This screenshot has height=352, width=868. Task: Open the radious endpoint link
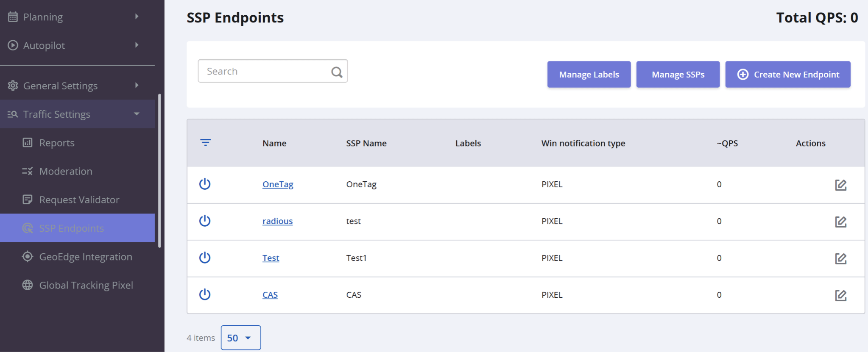tap(277, 221)
